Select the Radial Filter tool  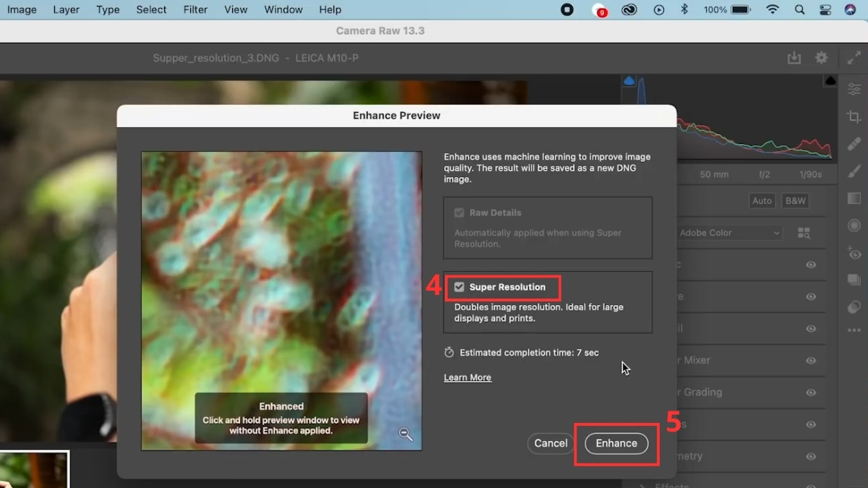[854, 226]
